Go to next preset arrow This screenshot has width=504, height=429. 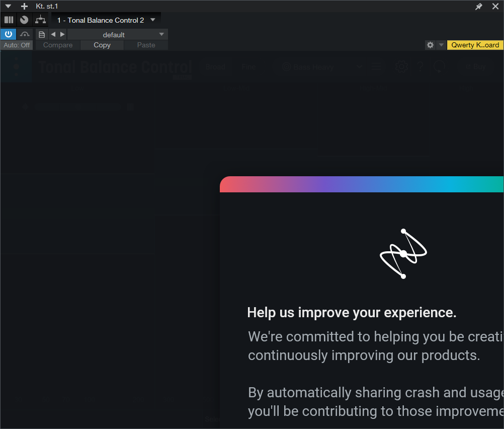point(63,34)
